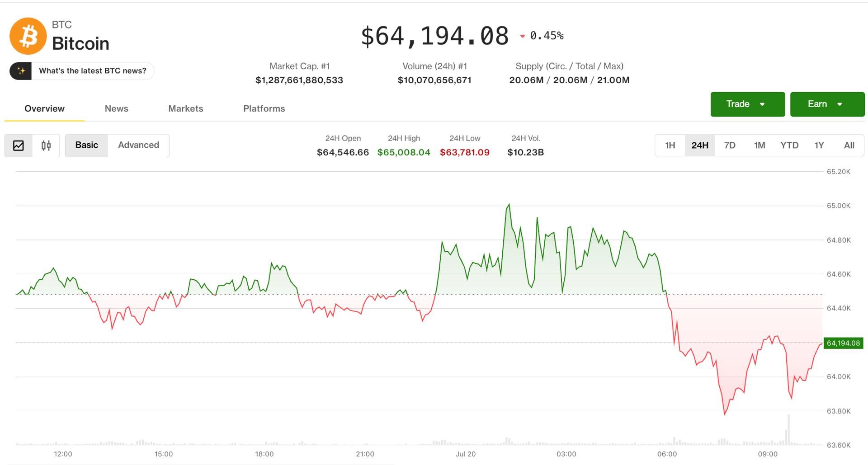Toggle chart mode to Basic
Screen dimensions: 868x465
[86, 145]
